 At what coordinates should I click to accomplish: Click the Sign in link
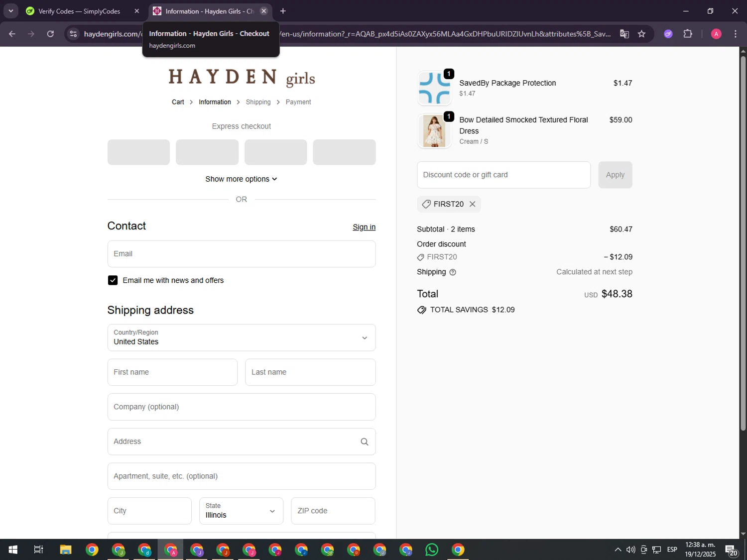[x=364, y=227]
